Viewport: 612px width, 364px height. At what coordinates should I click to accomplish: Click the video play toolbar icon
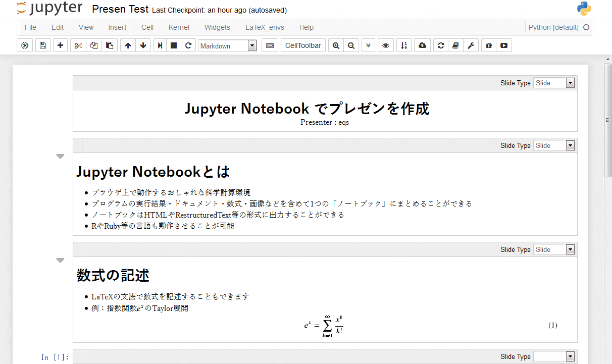[x=504, y=45]
